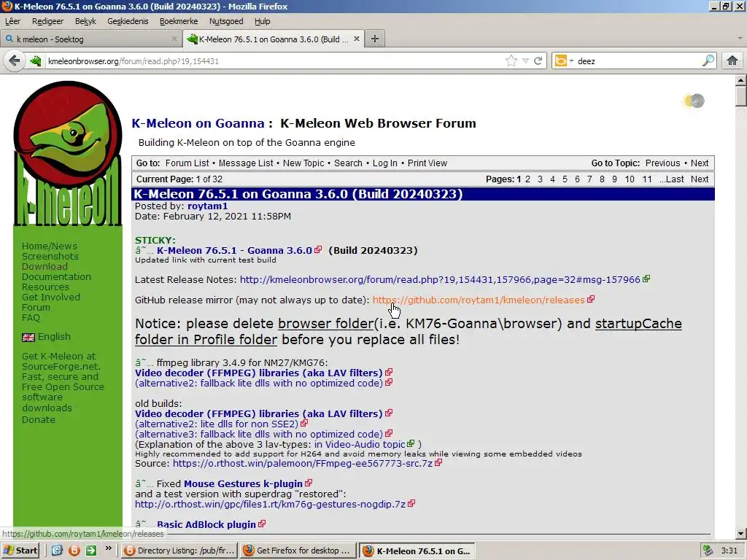Click the Log In link
Image resolution: width=747 pixels, height=560 pixels.
tap(385, 163)
